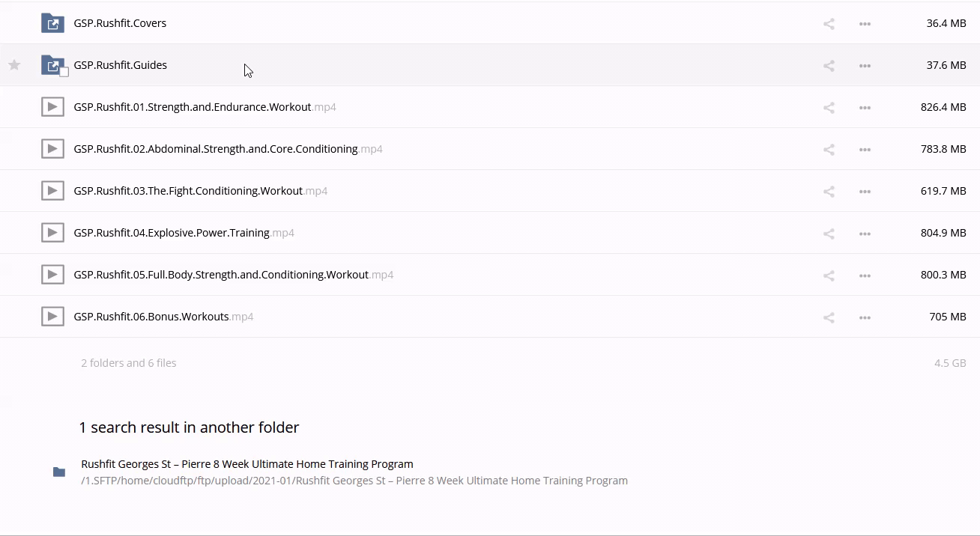Image resolution: width=980 pixels, height=536 pixels.
Task: Expand three-dots menu for GSP.Rushfit.Guides
Action: [865, 66]
